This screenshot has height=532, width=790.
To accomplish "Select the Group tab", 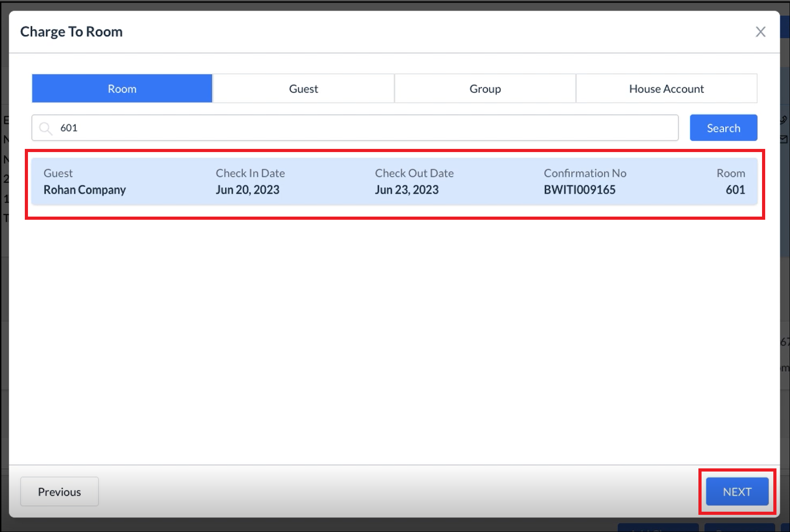I will 485,89.
